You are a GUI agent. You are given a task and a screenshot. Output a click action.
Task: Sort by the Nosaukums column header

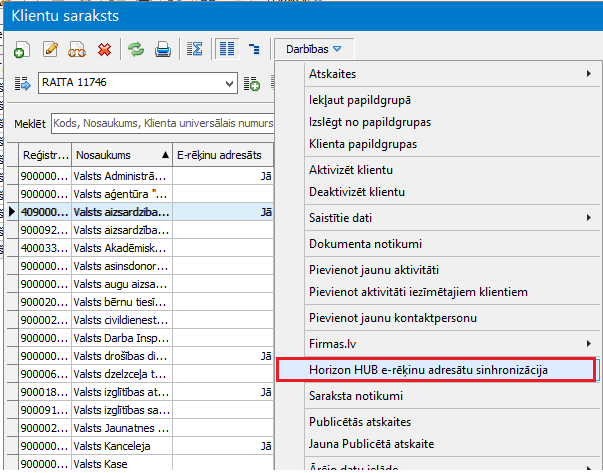[122, 155]
